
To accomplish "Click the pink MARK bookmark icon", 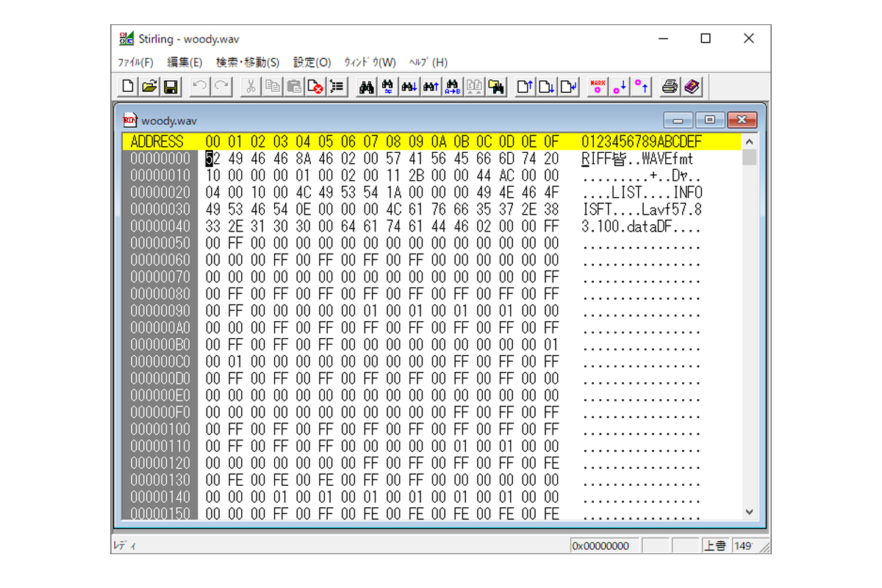I will point(598,87).
